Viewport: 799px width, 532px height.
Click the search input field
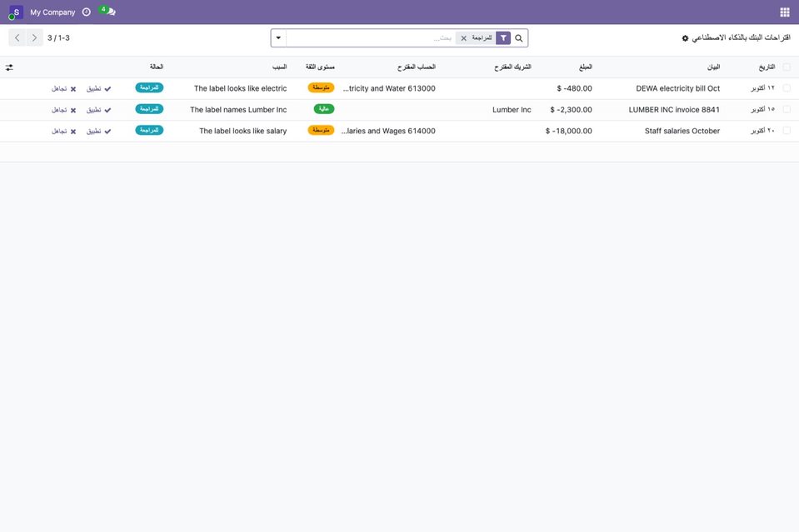point(371,38)
